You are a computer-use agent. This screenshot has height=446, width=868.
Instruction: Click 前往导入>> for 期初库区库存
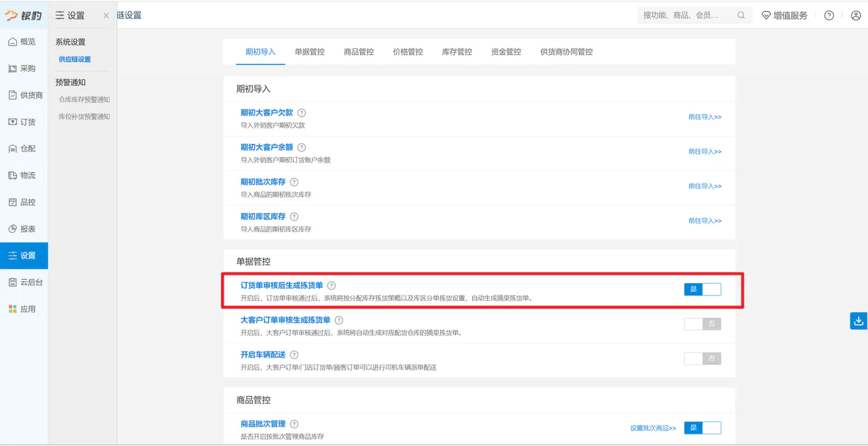point(705,221)
